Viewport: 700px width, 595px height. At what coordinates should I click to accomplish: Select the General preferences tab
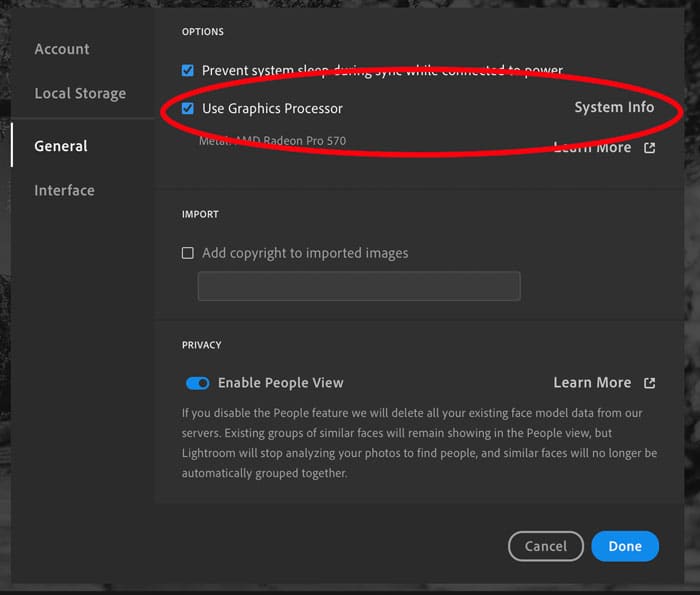pyautogui.click(x=61, y=146)
